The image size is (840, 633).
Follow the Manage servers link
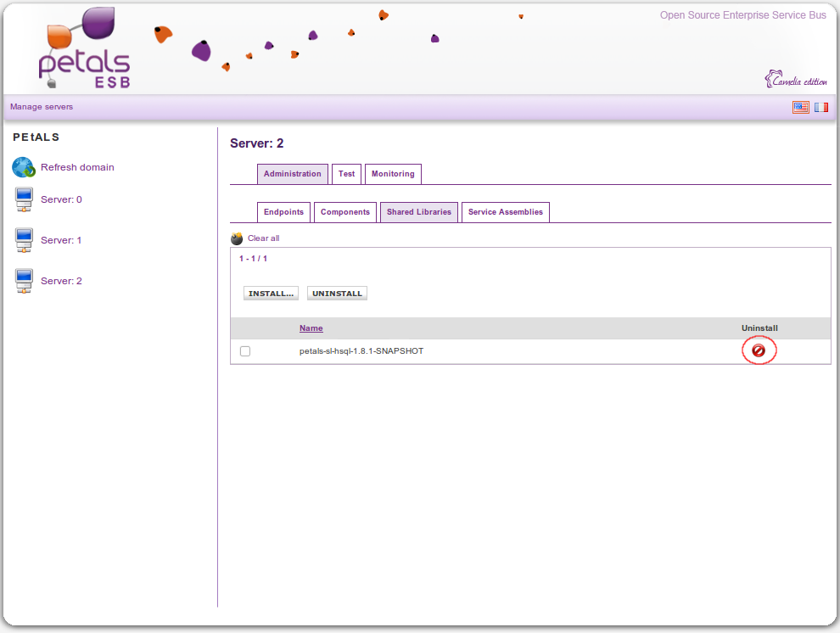[x=42, y=107]
